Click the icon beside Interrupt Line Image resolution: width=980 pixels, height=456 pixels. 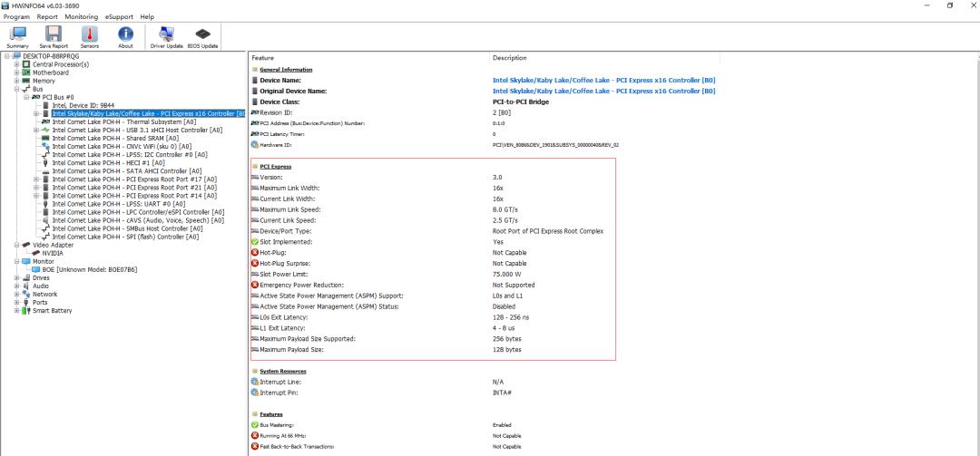pyautogui.click(x=254, y=382)
